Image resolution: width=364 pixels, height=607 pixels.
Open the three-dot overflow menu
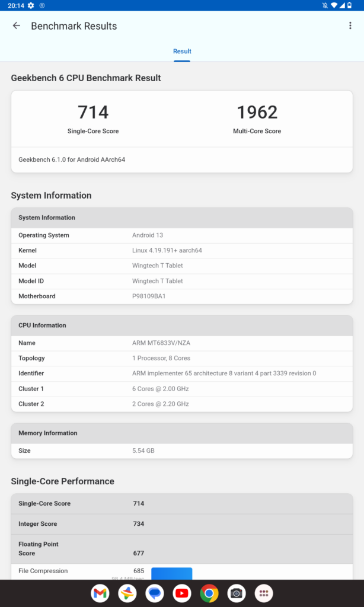pyautogui.click(x=350, y=26)
